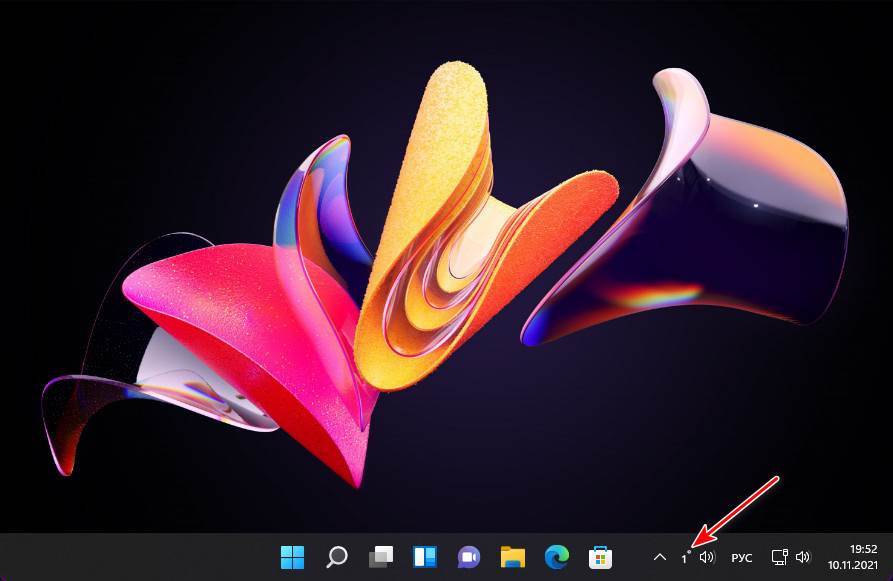
Task: Click the network icon in system tray
Action: tap(777, 557)
